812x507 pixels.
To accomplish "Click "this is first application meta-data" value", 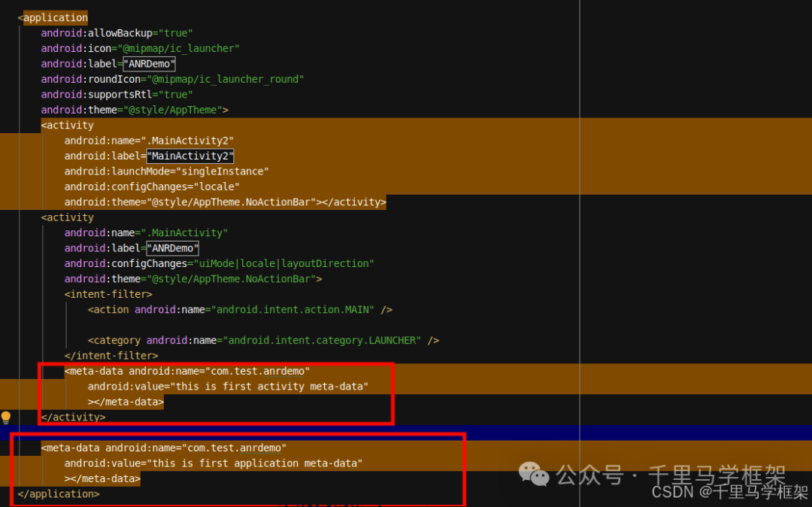I will pos(256,463).
